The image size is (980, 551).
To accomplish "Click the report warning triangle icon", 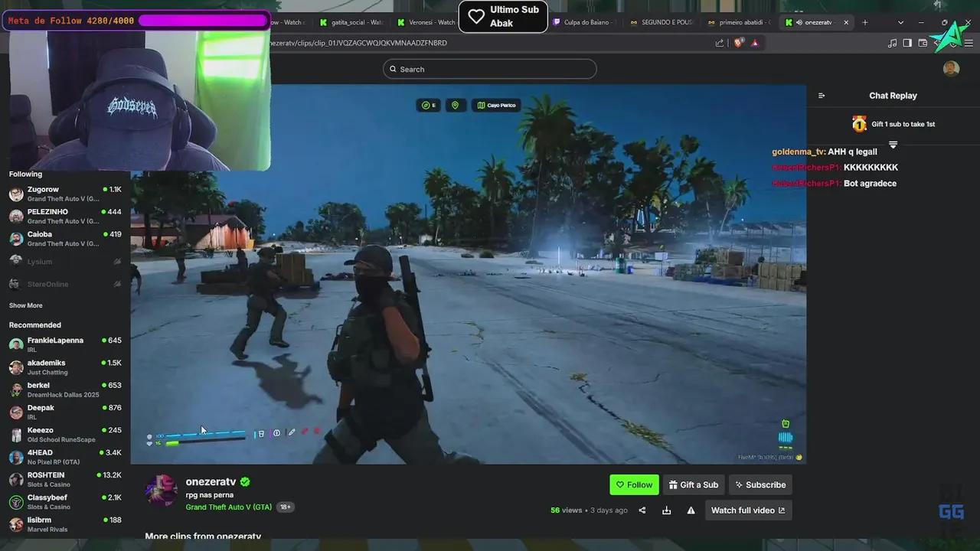I will 691,510.
